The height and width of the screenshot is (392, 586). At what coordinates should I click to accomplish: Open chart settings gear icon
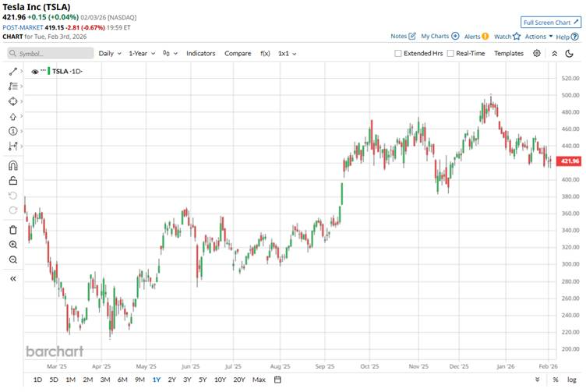537,54
